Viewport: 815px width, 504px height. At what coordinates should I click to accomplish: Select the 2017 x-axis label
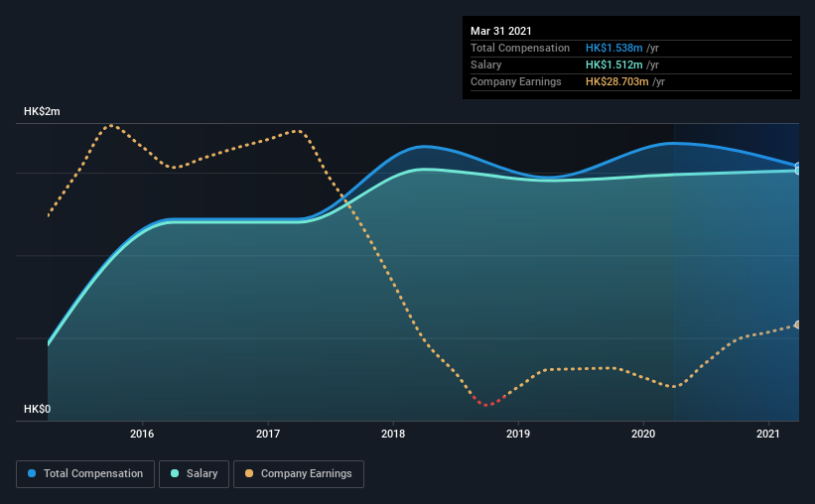(268, 434)
